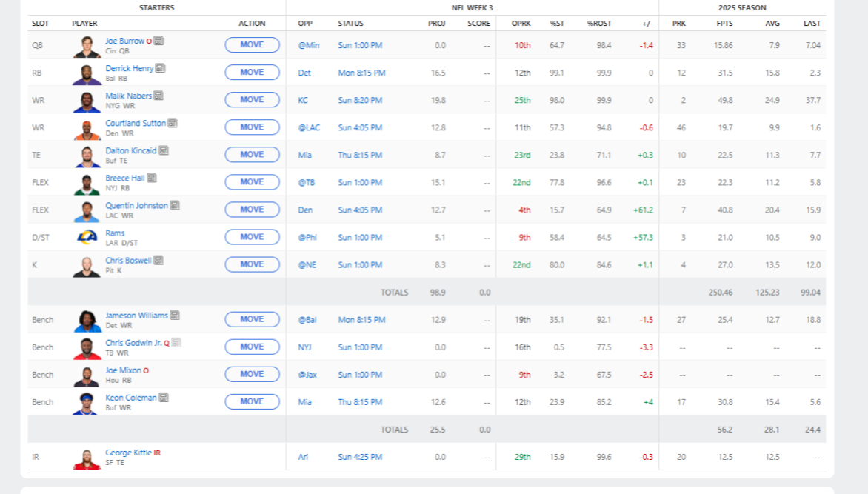Image resolution: width=868 pixels, height=494 pixels.
Task: Click the %ROST column header
Action: 599,23
